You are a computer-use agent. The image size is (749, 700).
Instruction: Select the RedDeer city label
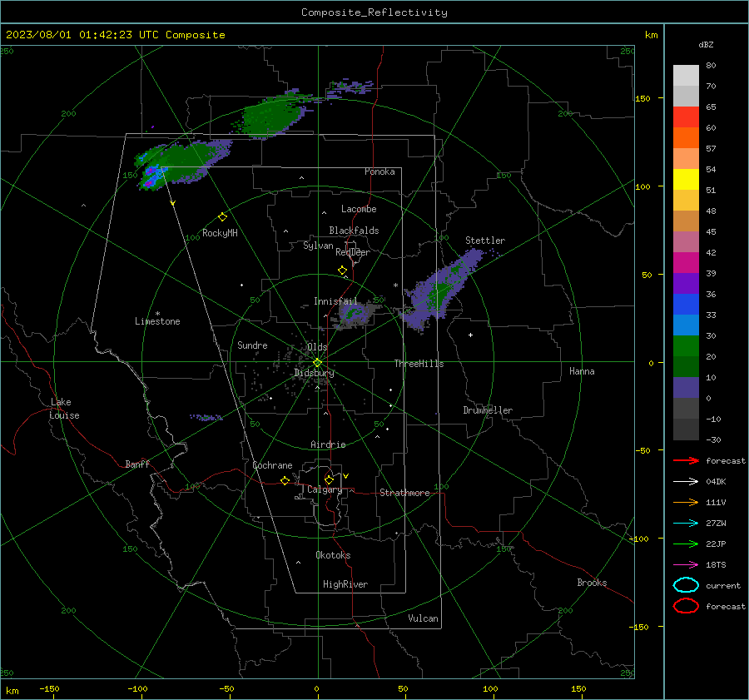pos(353,252)
